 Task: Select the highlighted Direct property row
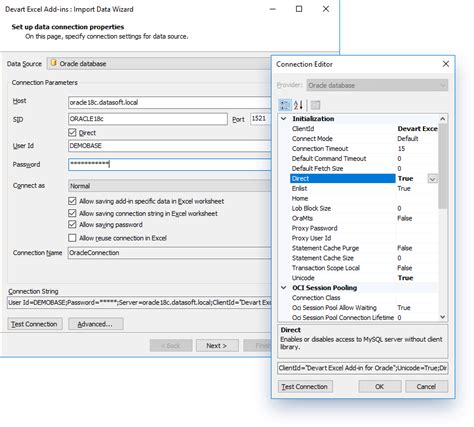coord(364,179)
